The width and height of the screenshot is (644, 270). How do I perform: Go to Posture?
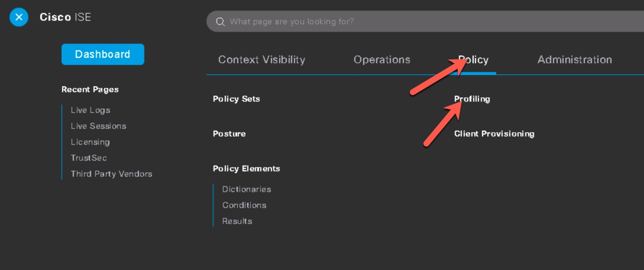click(x=229, y=134)
